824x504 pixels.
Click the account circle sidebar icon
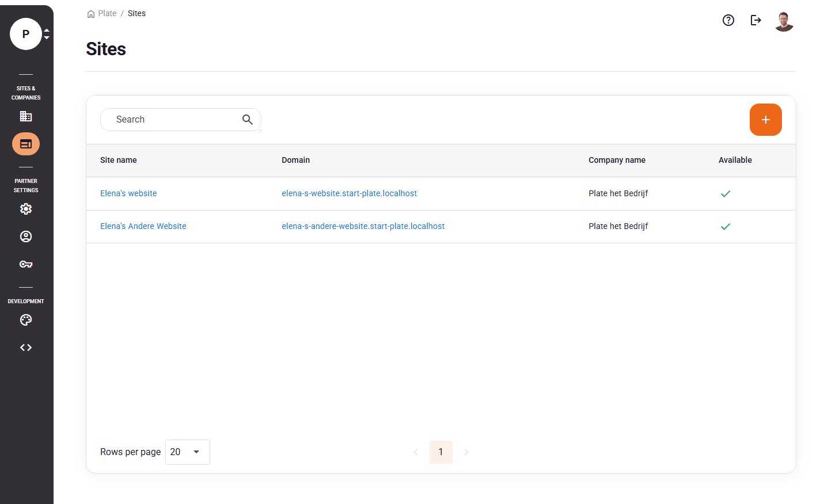tap(26, 236)
